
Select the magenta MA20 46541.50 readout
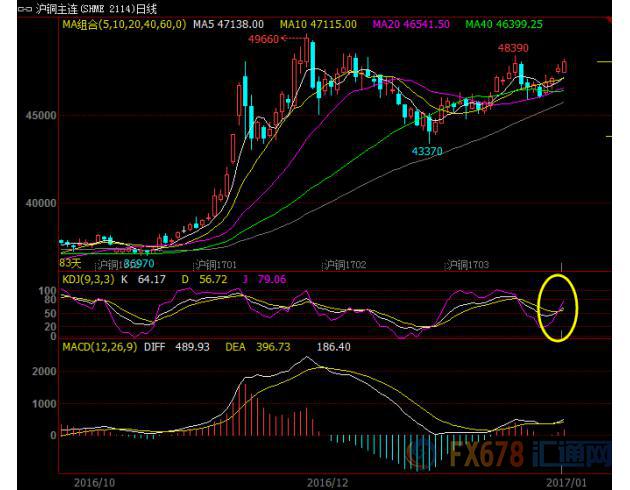(x=411, y=24)
